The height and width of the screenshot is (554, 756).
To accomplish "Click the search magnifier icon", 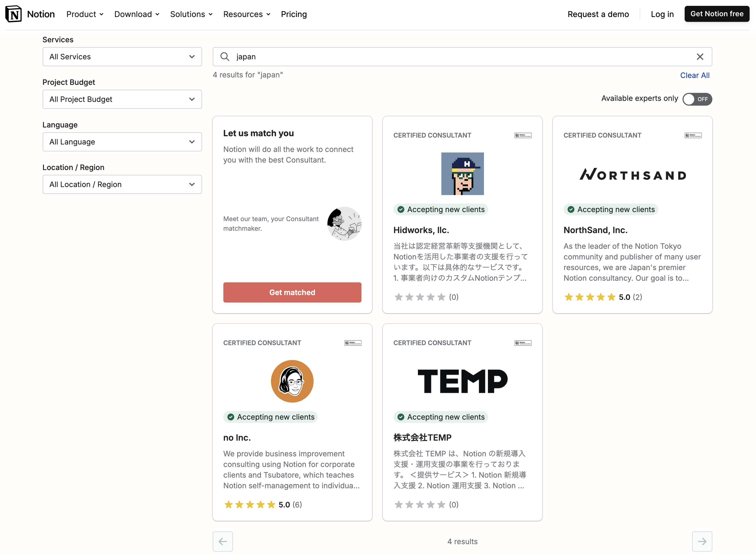I will click(x=225, y=57).
